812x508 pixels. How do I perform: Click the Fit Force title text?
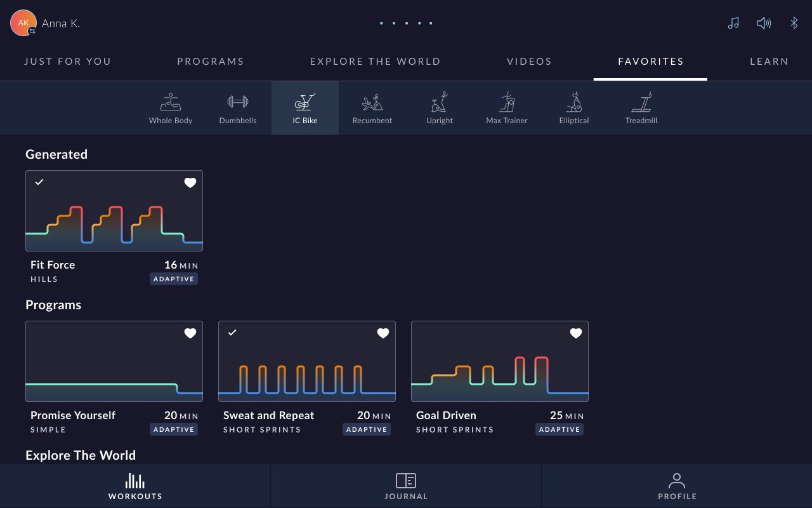(53, 265)
